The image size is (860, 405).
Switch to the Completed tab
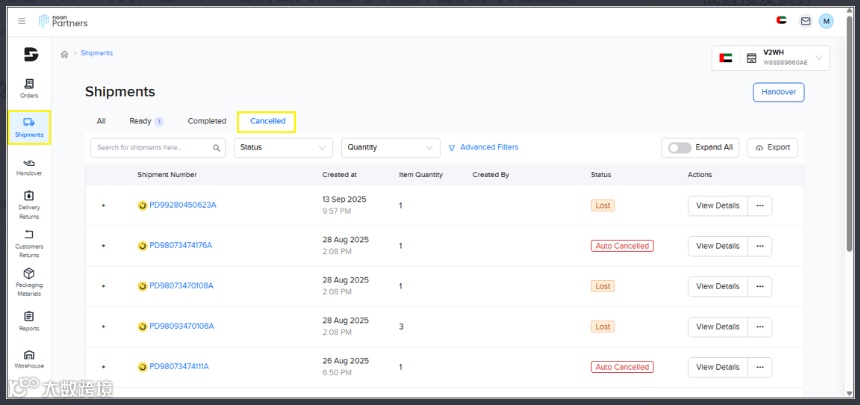(x=207, y=121)
